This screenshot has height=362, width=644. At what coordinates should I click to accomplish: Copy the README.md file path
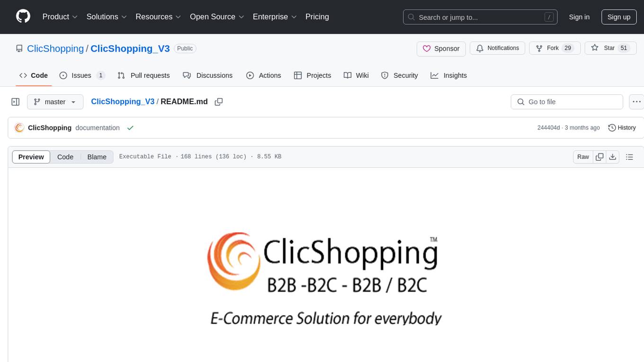click(218, 102)
